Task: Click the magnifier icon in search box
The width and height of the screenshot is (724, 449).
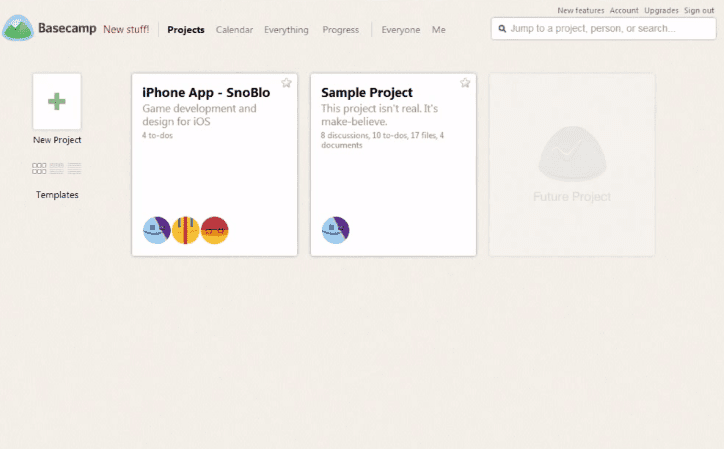Action: coord(502,29)
